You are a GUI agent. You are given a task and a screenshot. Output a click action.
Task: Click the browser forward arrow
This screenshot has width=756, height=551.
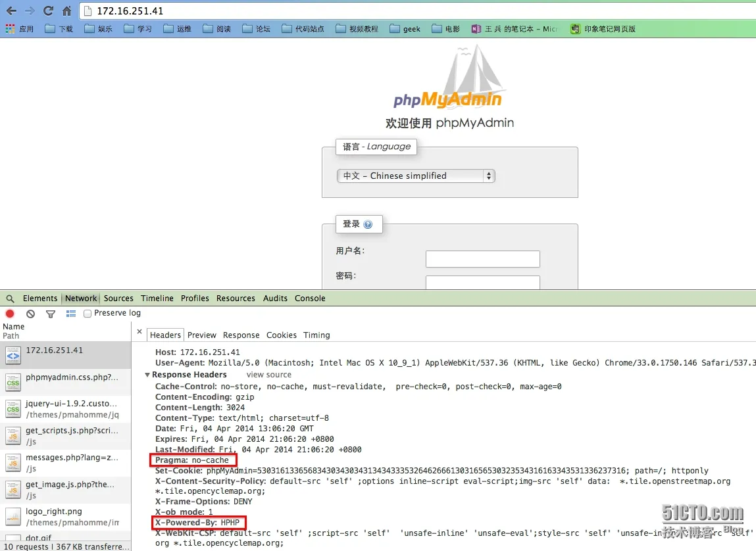(30, 11)
